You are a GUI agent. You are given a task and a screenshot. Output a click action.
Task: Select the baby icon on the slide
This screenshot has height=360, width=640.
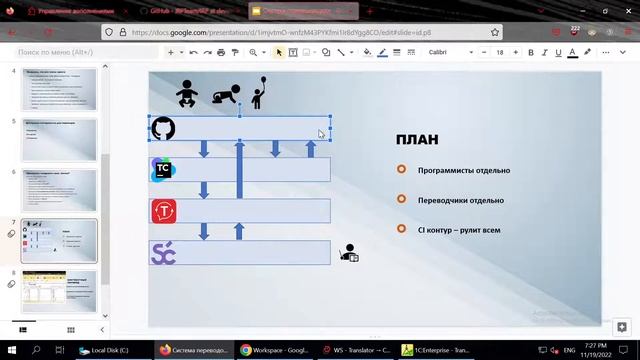187,93
